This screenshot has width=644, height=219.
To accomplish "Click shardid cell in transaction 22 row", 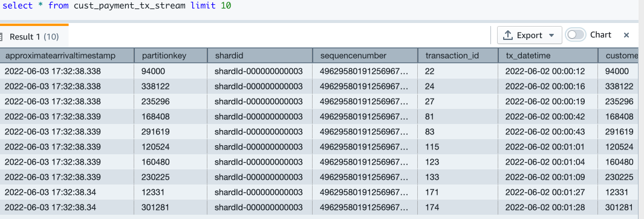I will tap(260, 71).
